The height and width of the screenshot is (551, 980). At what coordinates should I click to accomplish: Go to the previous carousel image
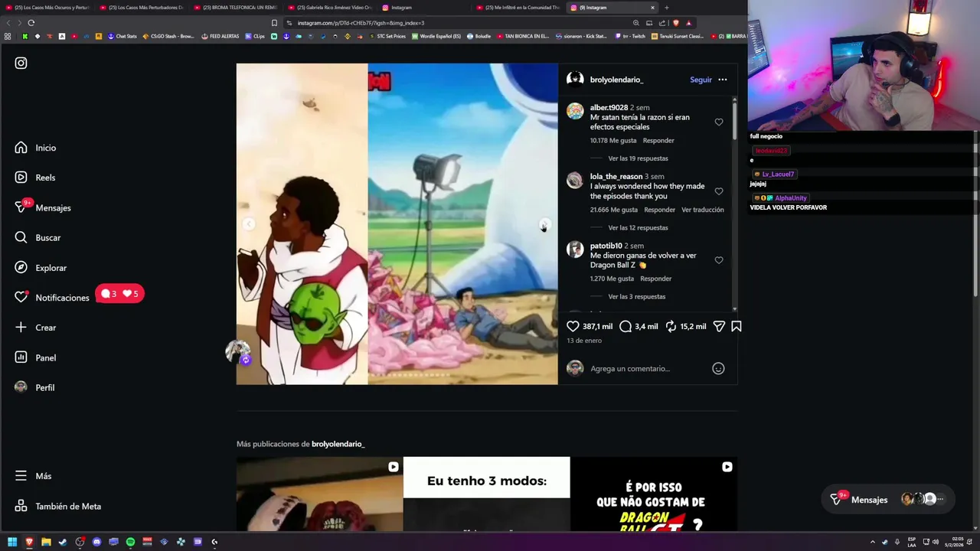pyautogui.click(x=249, y=223)
